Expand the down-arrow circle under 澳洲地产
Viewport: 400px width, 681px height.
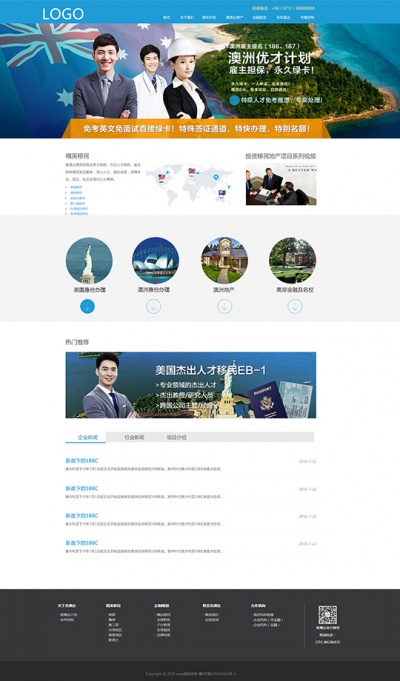pyautogui.click(x=225, y=306)
